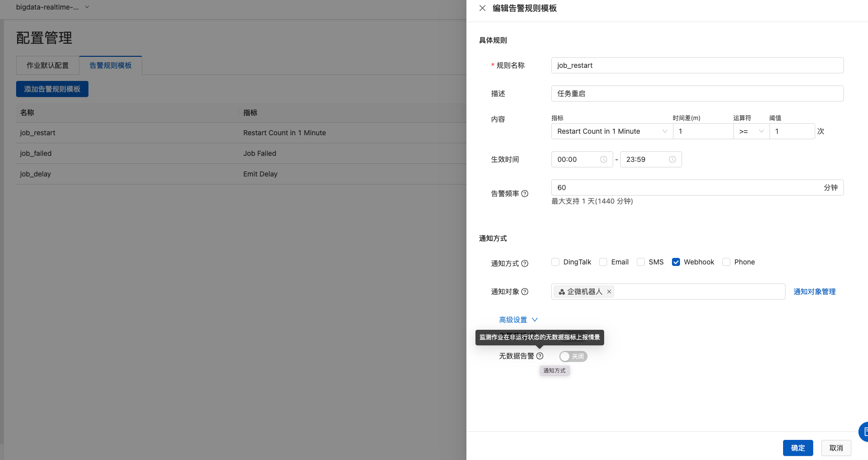Click the Restart Count in 1 Minute table cell

click(284, 133)
